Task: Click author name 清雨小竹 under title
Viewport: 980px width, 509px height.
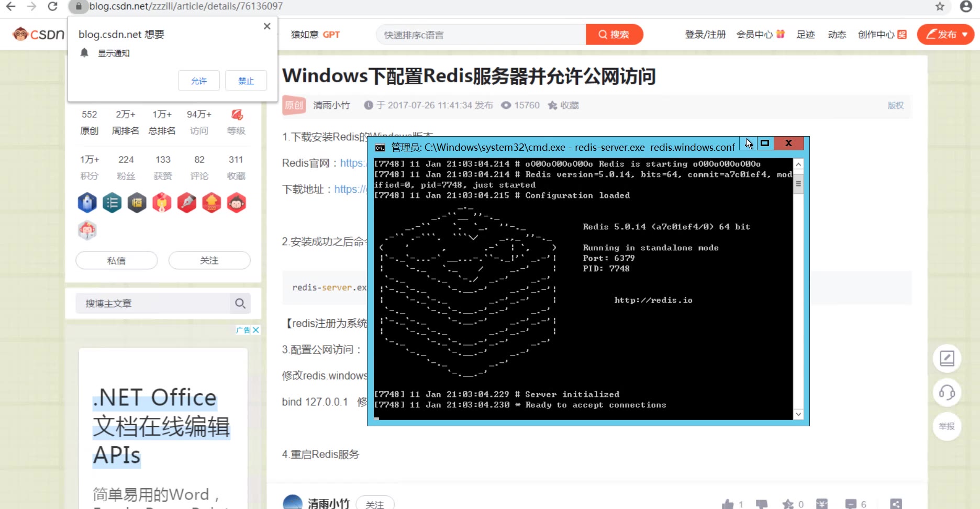Action: click(x=331, y=105)
